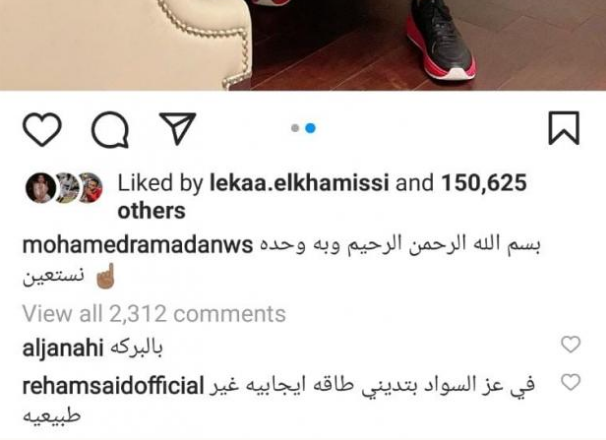The image size is (606, 440).
Task: Open lekaa.elkhamissi's profile from the likes
Action: coord(299,183)
